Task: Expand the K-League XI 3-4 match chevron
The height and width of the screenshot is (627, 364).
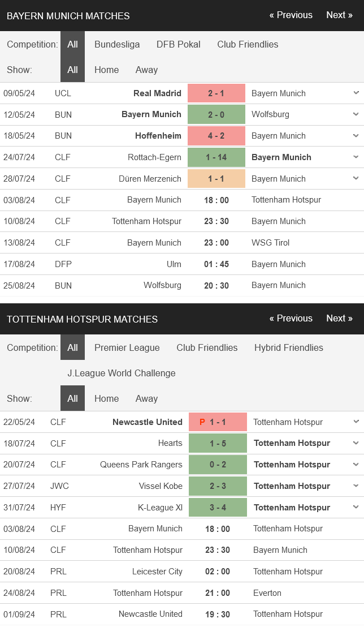Action: [x=356, y=507]
